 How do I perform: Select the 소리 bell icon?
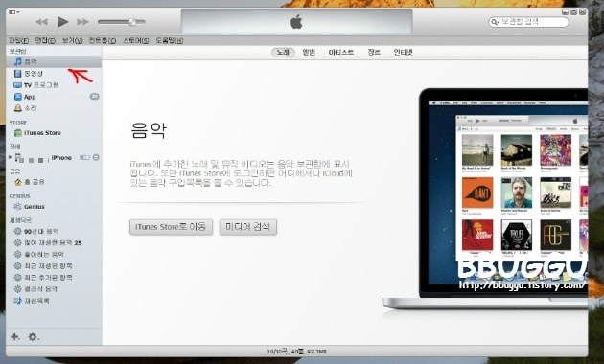(x=17, y=108)
